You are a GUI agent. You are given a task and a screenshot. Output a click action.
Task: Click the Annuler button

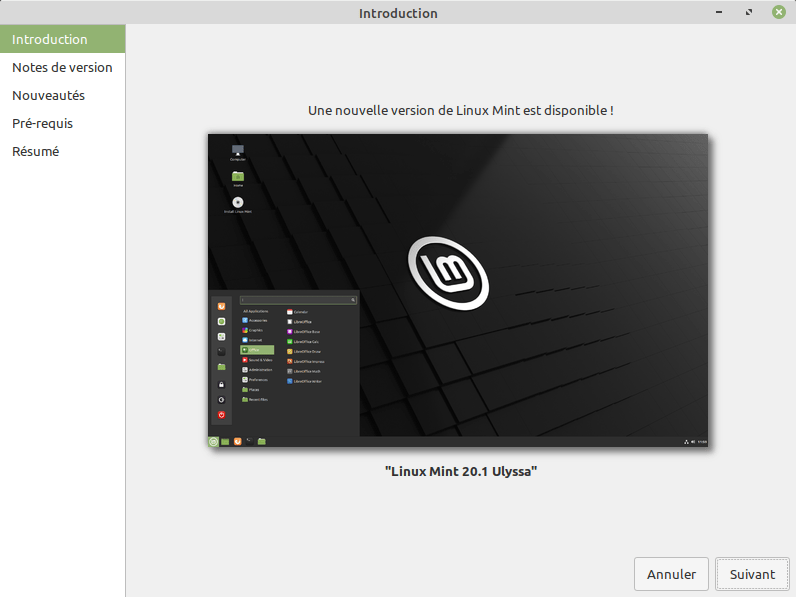[671, 574]
